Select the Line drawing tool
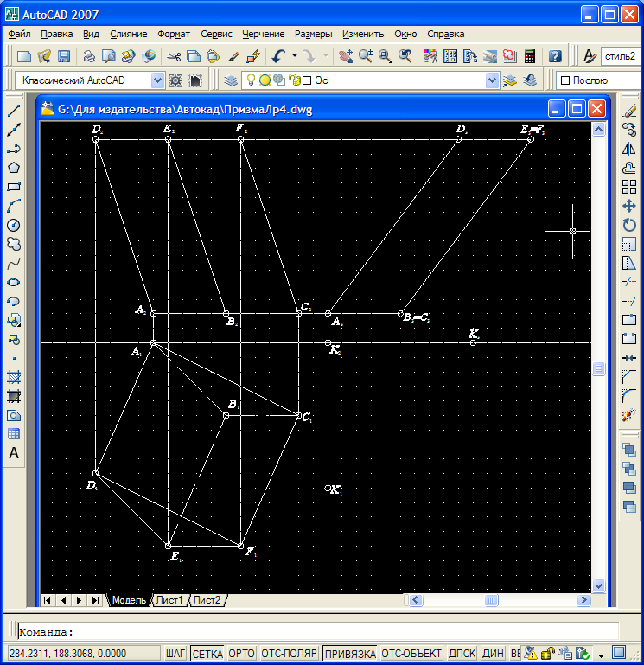The image size is (644, 665). (14, 111)
